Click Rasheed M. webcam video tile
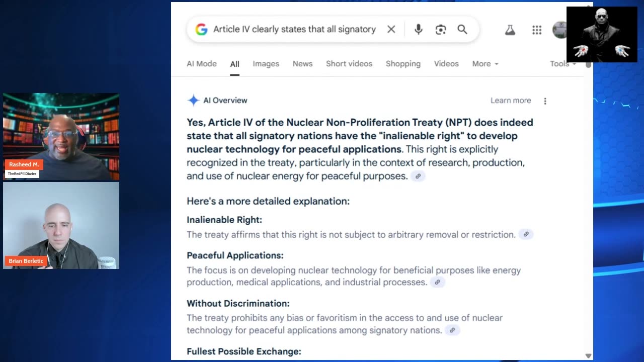The height and width of the screenshot is (362, 644). pyautogui.click(x=61, y=137)
